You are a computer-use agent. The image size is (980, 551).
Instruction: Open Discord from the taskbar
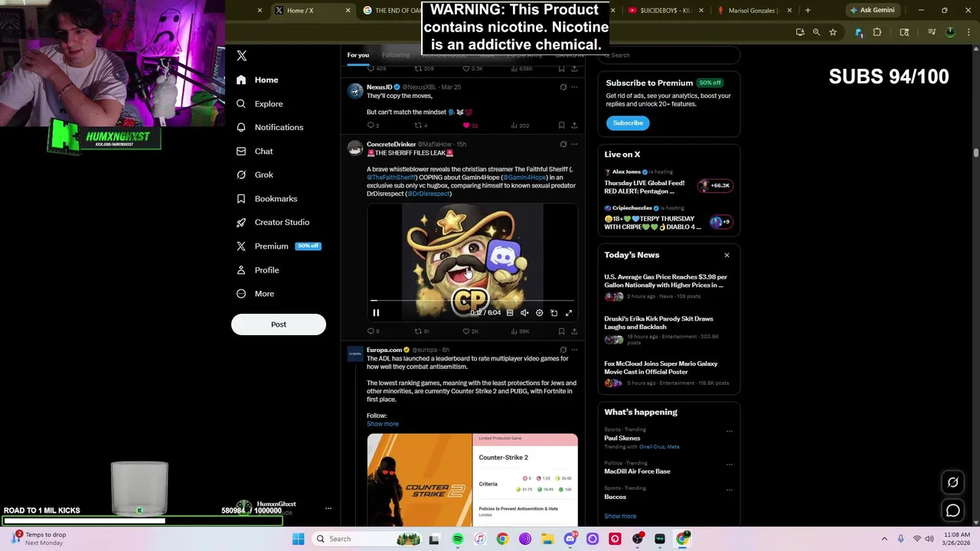click(570, 539)
